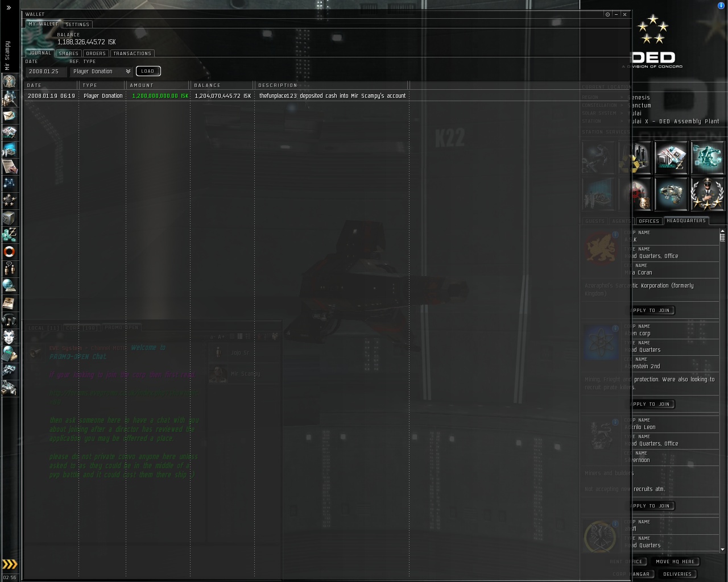Click the Mira Coran CEO name
The height and width of the screenshot is (582, 728).
pyautogui.click(x=638, y=273)
